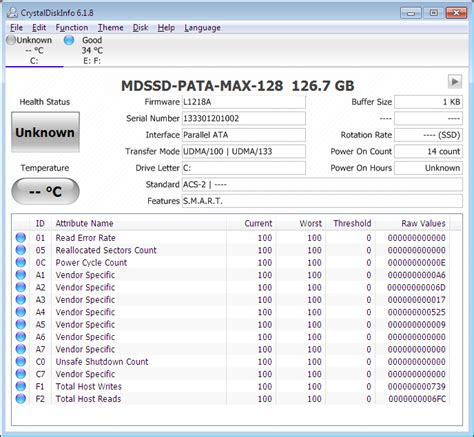Maximize the CrystalDiskInfo window
474x437 pixels.
[433, 13]
